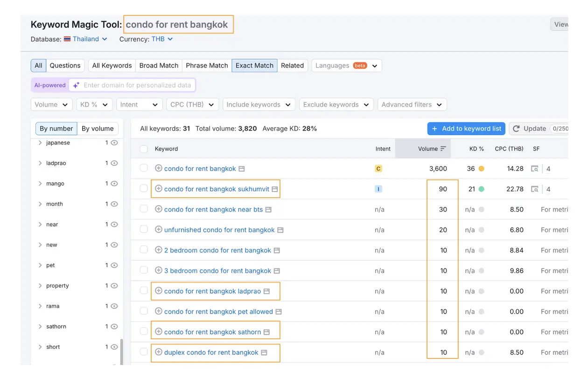Open the 'condo for rent bangkok' keyword link
This screenshot has width=588, height=378.
(x=200, y=169)
